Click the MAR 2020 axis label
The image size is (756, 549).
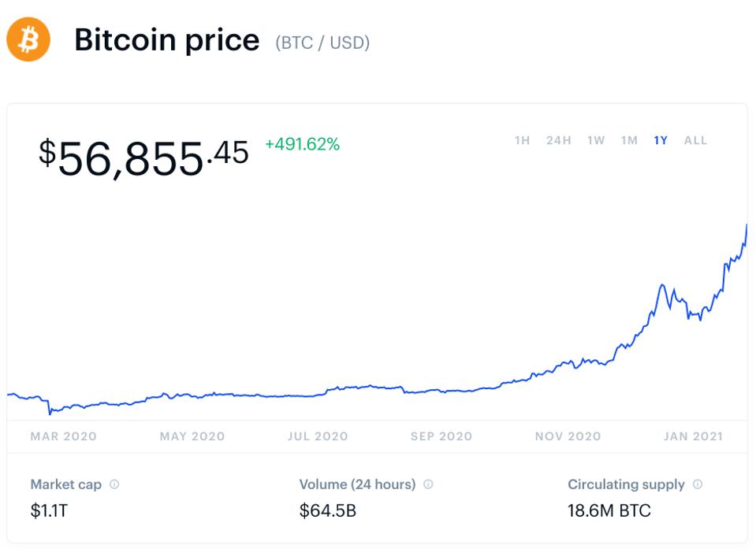click(64, 436)
